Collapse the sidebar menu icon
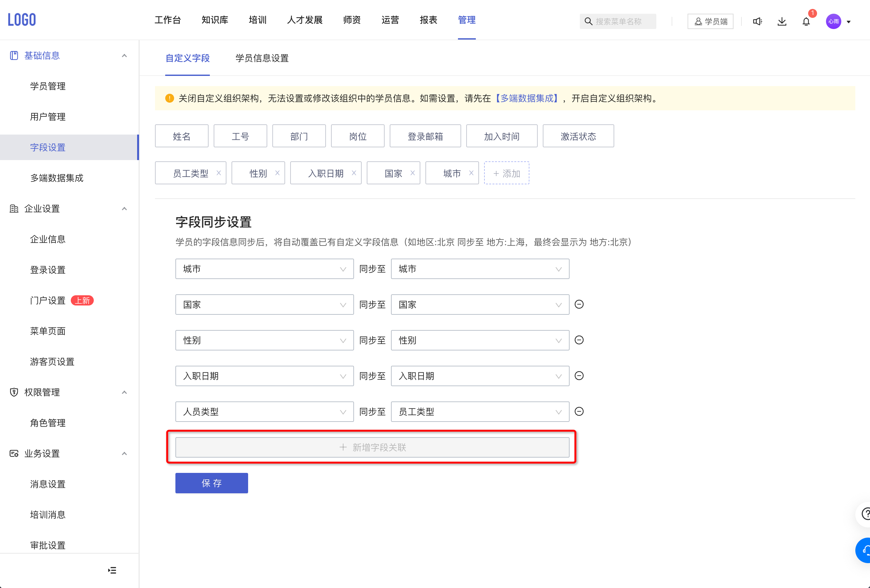This screenshot has height=588, width=870. point(112,570)
